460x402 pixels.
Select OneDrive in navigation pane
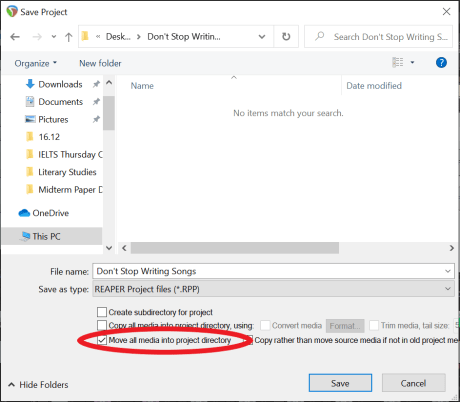coord(50,213)
